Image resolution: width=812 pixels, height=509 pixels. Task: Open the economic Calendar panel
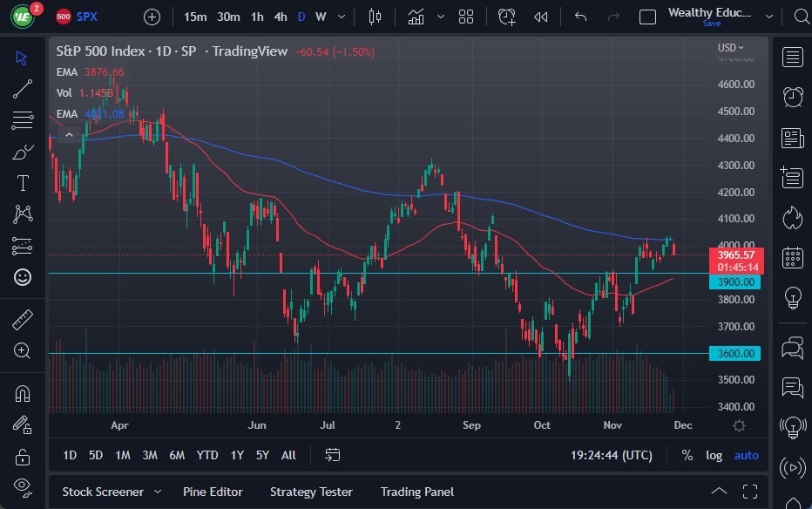(792, 257)
